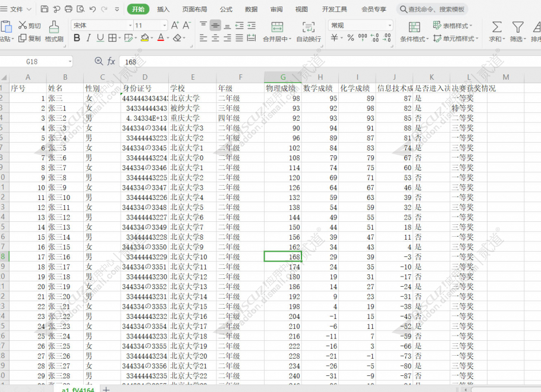This screenshot has height=392, width=541.
Task: Click the increase indent icon
Action: [x=251, y=25]
